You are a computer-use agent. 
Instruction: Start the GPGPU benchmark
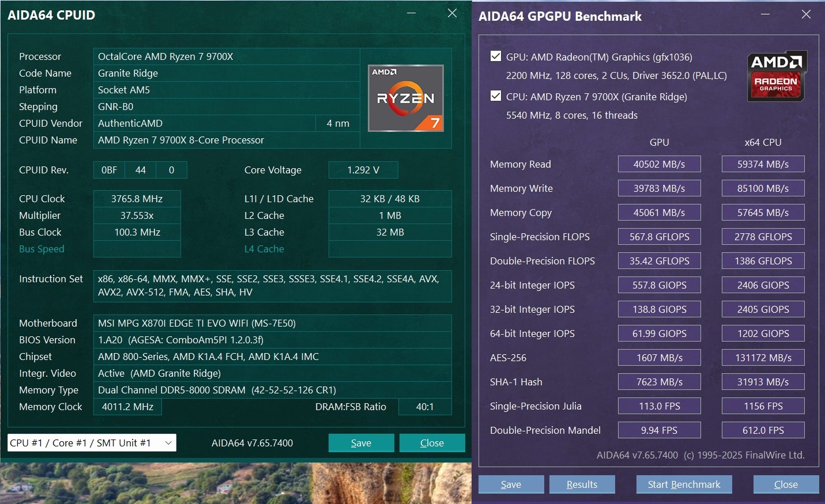pyautogui.click(x=684, y=484)
